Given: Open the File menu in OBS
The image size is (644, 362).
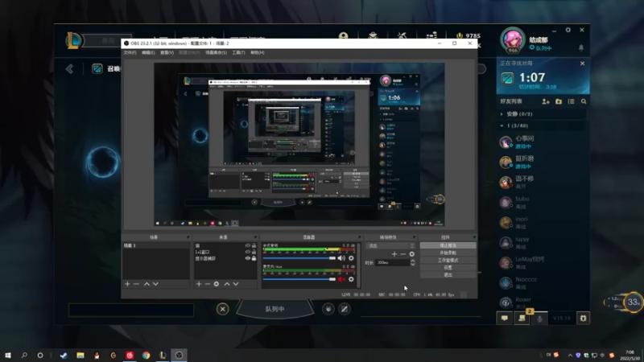Looking at the screenshot, I should (130, 52).
